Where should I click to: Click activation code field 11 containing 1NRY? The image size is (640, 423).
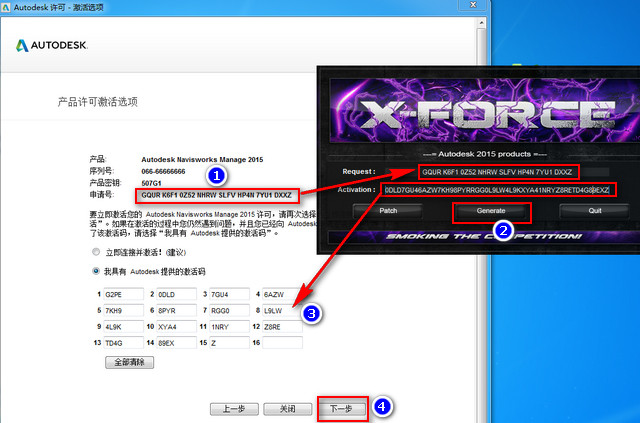pyautogui.click(x=229, y=327)
